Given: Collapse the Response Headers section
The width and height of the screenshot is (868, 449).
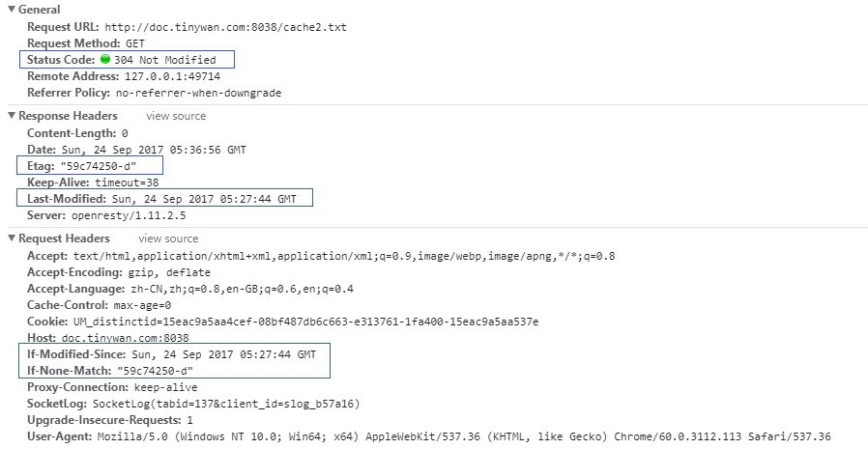Looking at the screenshot, I should [x=12, y=116].
